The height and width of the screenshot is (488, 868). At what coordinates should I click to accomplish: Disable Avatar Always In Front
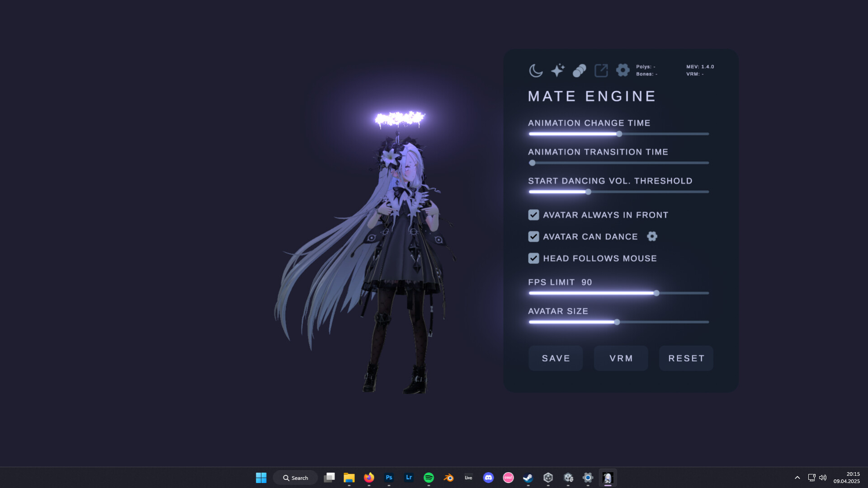533,215
